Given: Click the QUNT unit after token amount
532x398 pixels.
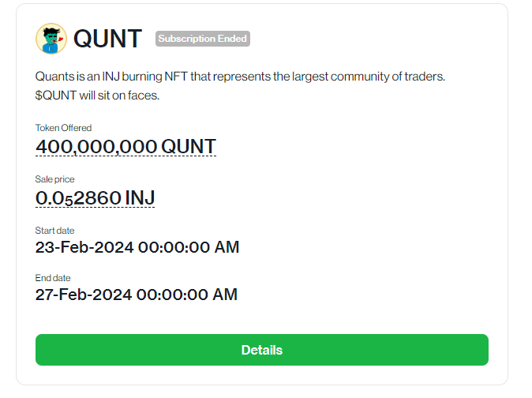Looking at the screenshot, I should pyautogui.click(x=189, y=147).
